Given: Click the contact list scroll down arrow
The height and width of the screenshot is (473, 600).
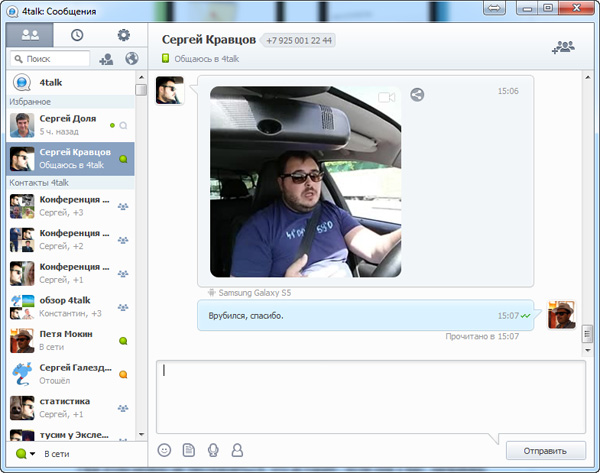Looking at the screenshot, I should point(141,435).
